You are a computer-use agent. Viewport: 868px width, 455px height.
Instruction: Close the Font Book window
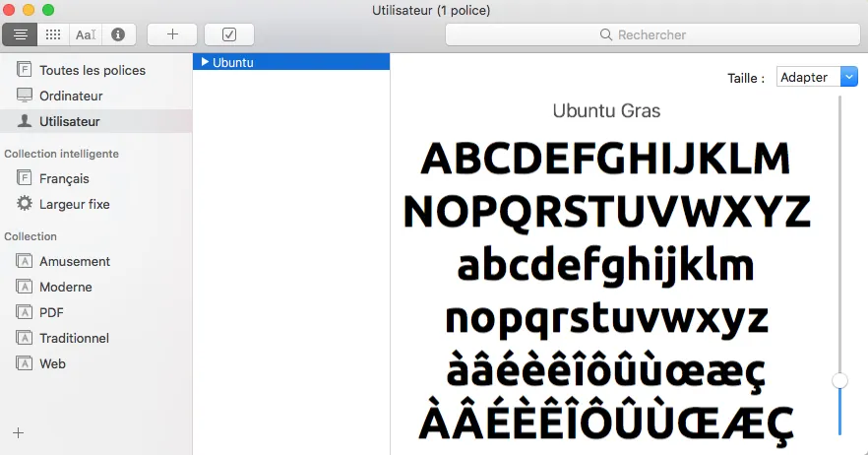[9, 10]
